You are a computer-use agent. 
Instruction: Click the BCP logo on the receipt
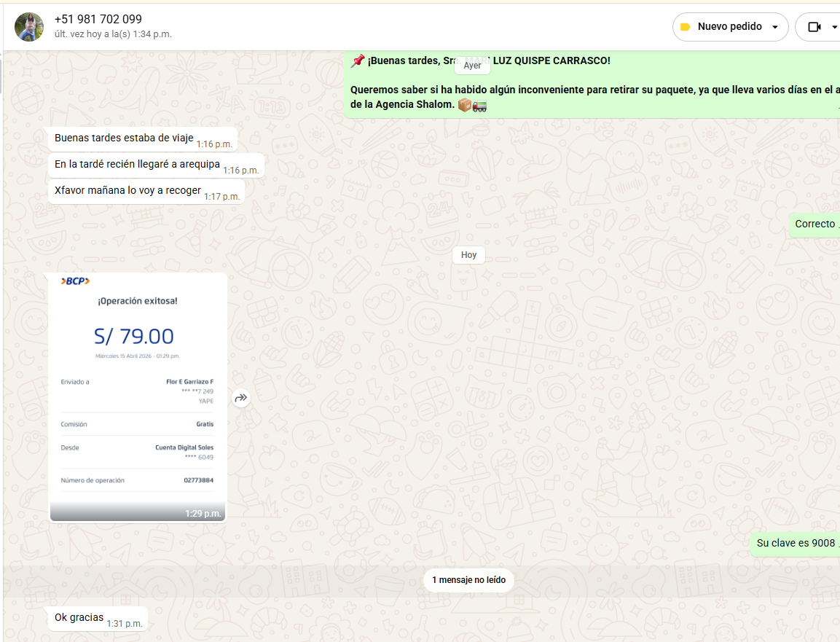point(75,281)
